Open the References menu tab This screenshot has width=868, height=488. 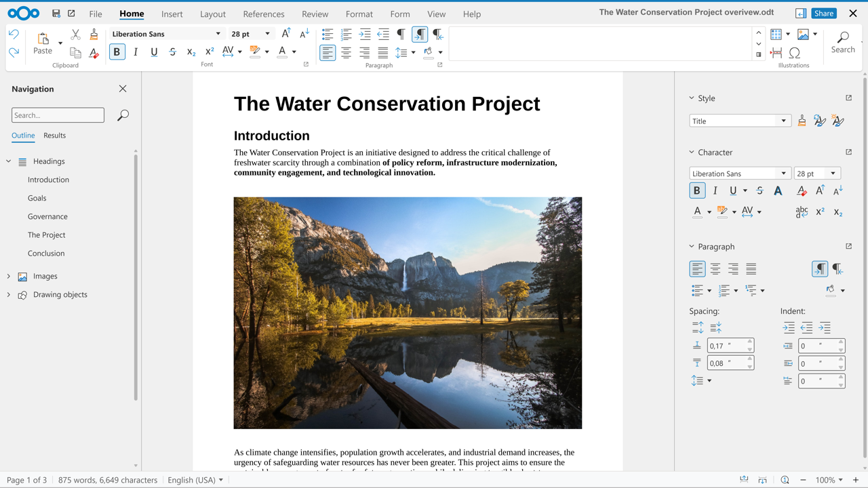263,14
